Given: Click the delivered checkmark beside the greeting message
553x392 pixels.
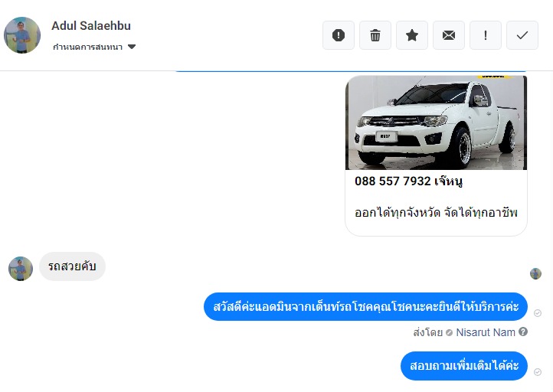Looking at the screenshot, I should point(538,313).
